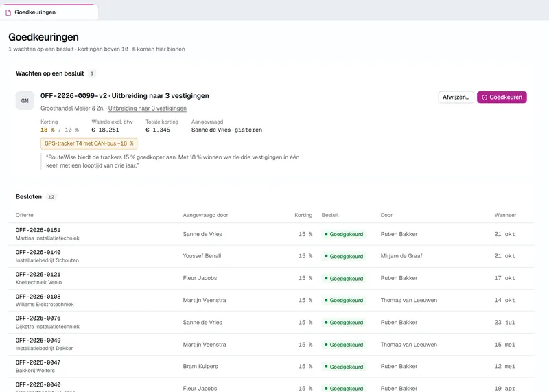Click the Wanneer column header

pyautogui.click(x=505, y=215)
